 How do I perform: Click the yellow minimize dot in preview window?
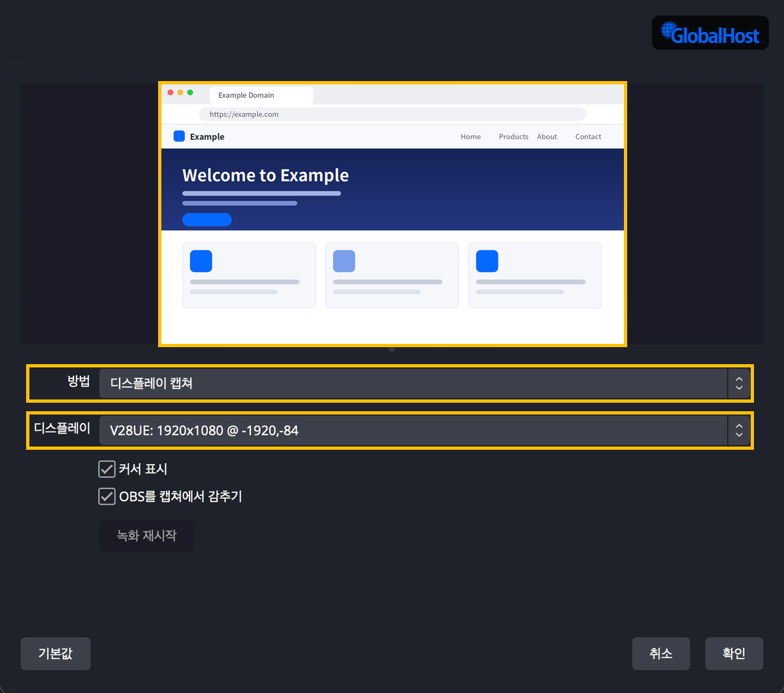pyautogui.click(x=180, y=92)
